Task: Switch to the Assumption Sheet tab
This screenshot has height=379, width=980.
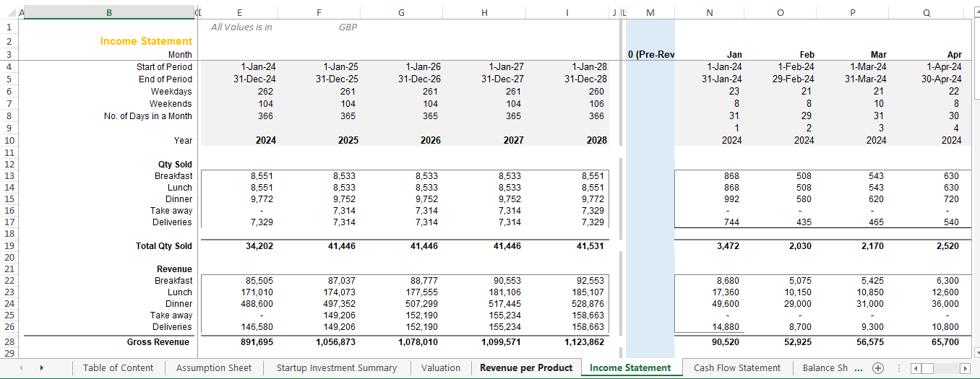Action: (214, 367)
